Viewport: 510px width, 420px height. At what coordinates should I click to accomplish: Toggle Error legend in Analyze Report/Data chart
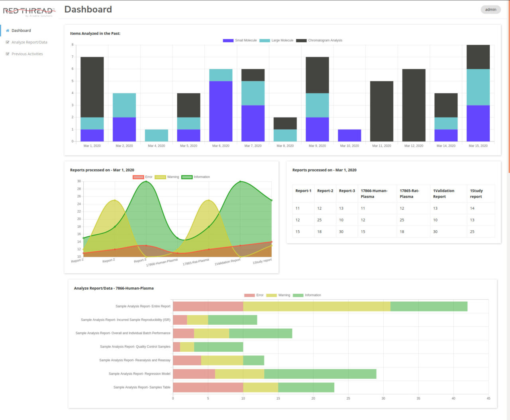249,296
